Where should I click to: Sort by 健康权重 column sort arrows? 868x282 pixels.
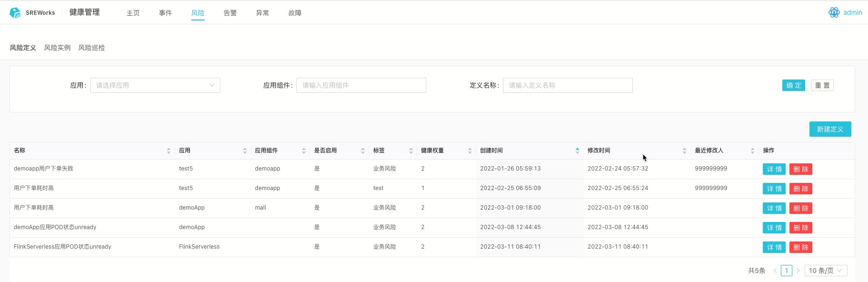click(x=470, y=151)
